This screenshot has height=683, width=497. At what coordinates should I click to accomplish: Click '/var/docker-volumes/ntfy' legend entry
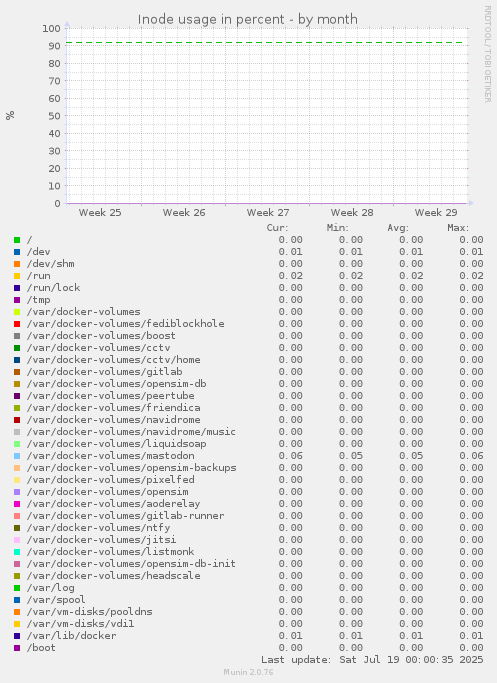[x=98, y=527]
